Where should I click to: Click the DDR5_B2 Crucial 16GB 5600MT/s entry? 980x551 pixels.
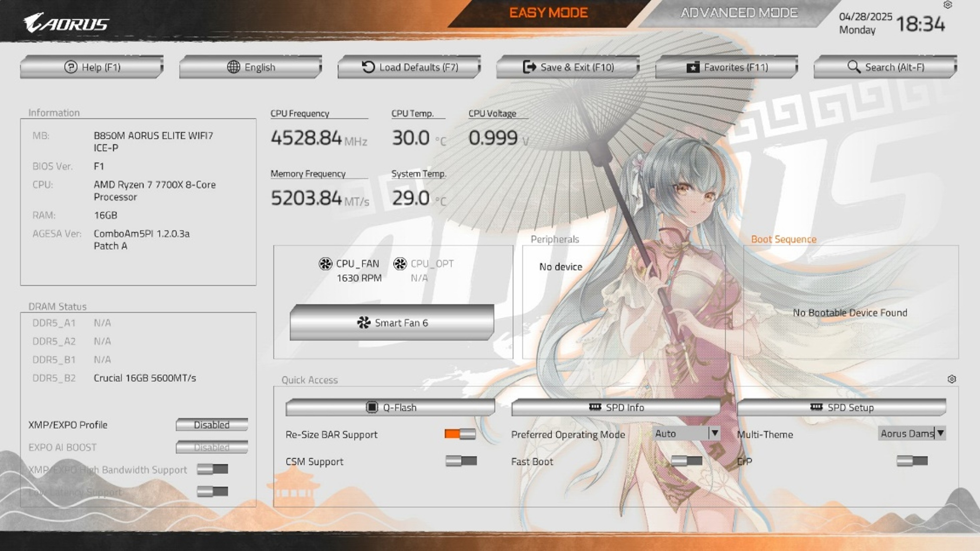pyautogui.click(x=145, y=378)
